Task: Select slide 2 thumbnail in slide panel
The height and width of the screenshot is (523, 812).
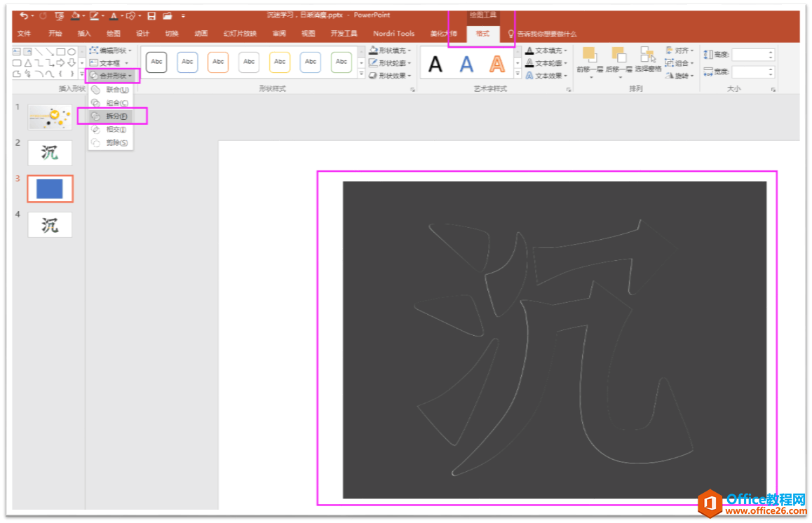Action: [50, 152]
